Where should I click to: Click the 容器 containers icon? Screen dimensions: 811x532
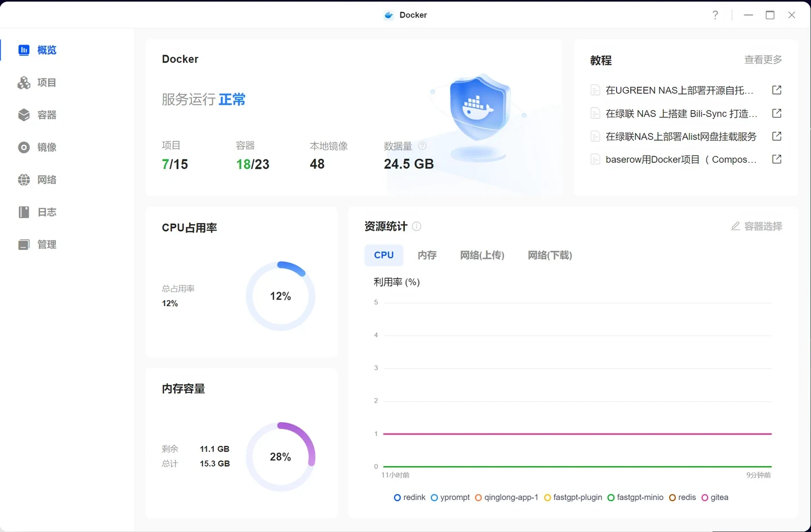(x=24, y=115)
